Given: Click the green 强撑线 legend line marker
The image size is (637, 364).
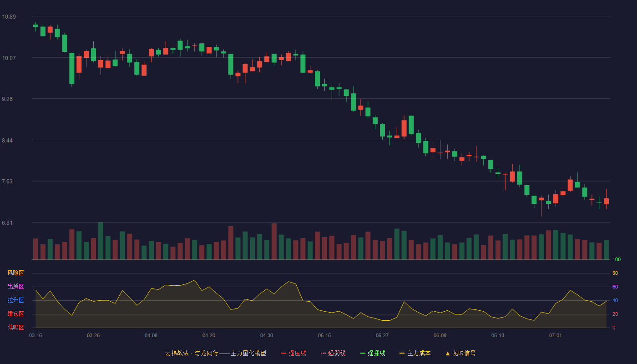Looking at the screenshot, I should click(363, 353).
